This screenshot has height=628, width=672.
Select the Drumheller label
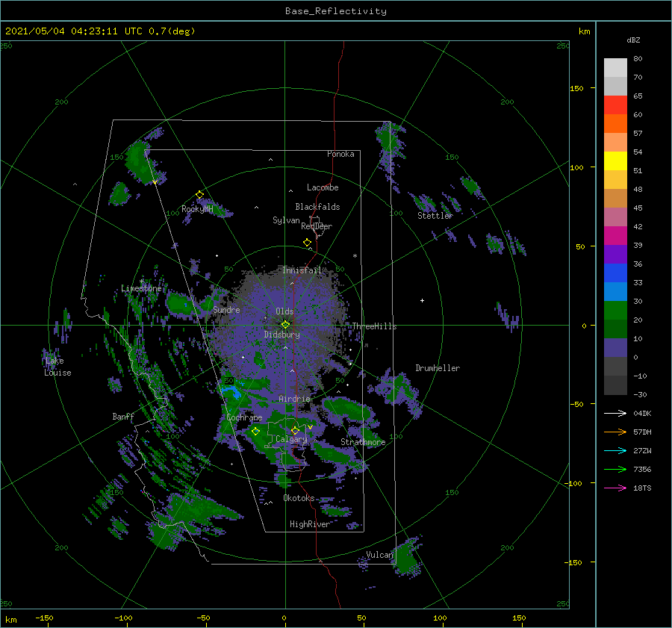click(x=438, y=368)
